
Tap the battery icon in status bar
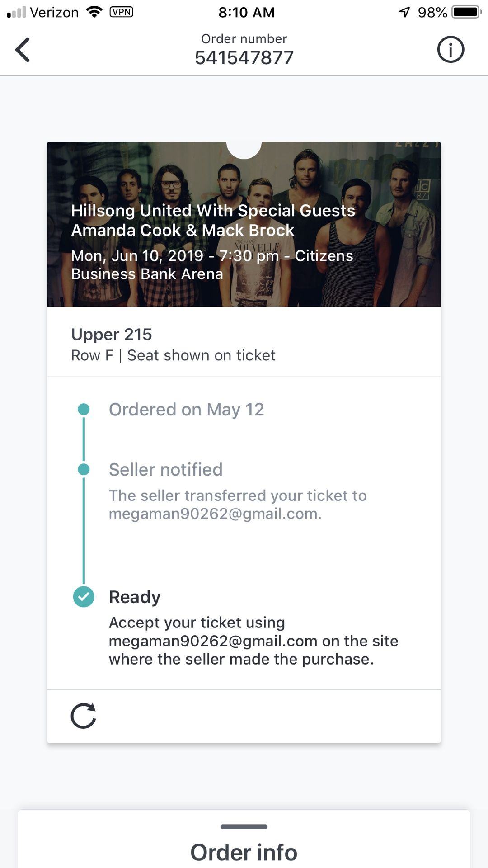coord(467,12)
